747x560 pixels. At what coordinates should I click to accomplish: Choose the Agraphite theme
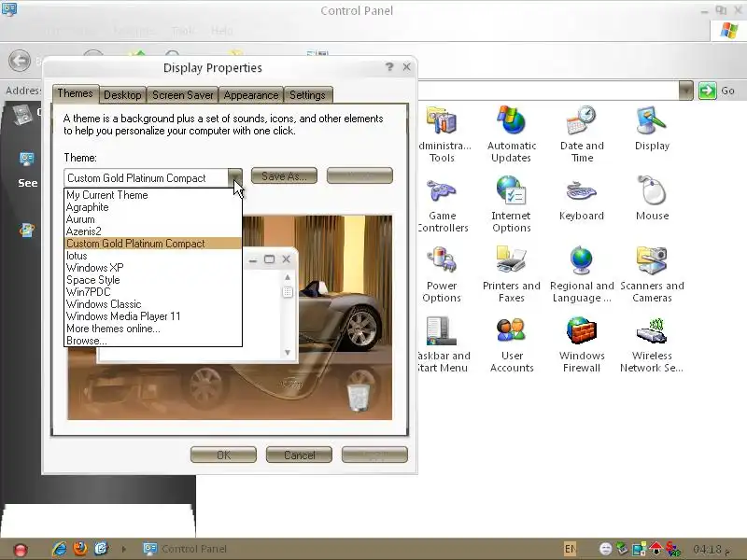pyautogui.click(x=153, y=207)
